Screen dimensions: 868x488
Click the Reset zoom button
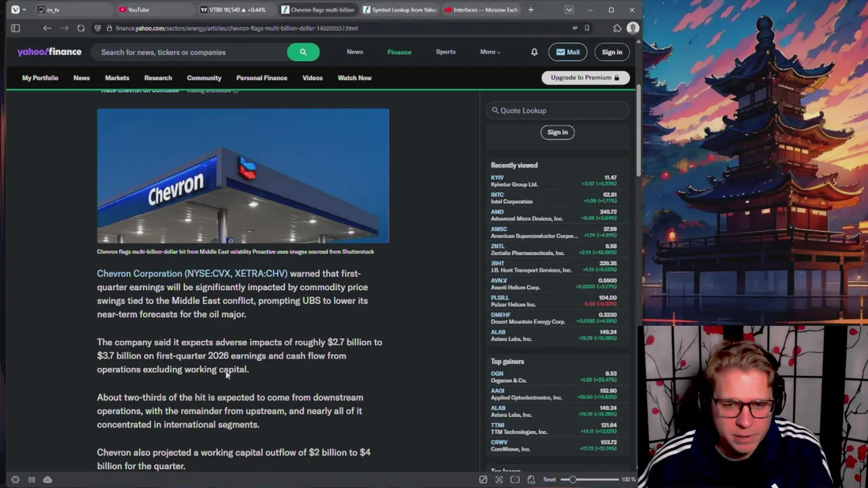(549, 480)
